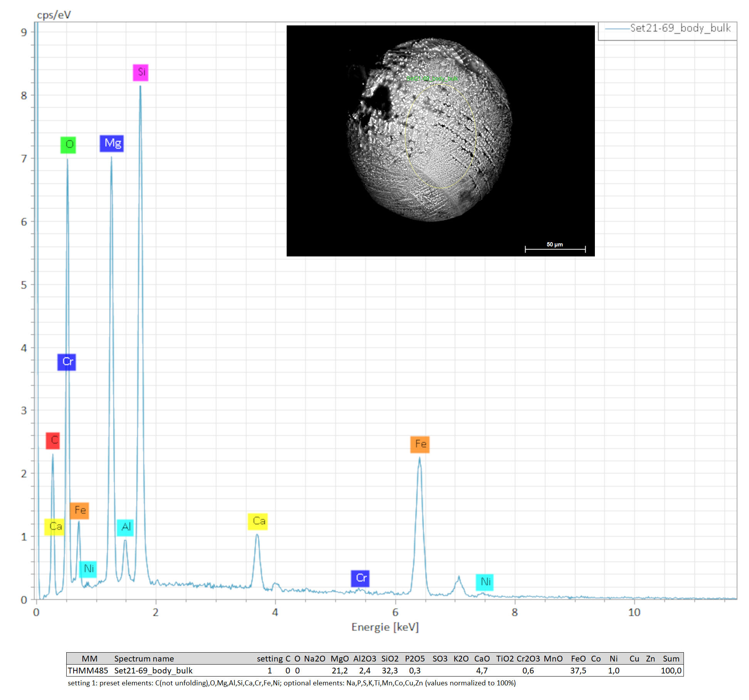The width and height of the screenshot is (749, 700).
Task: Click the red C element label
Action: pos(53,440)
